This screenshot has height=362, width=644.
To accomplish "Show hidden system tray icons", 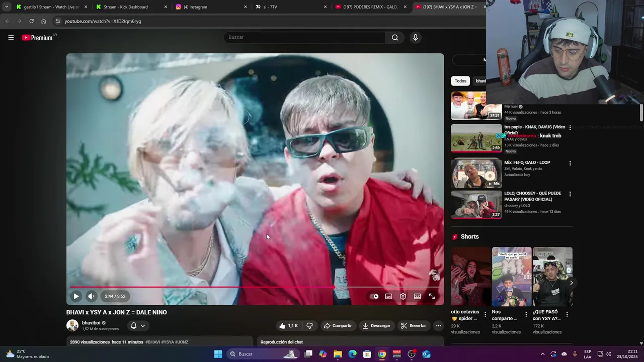I will point(542,354).
